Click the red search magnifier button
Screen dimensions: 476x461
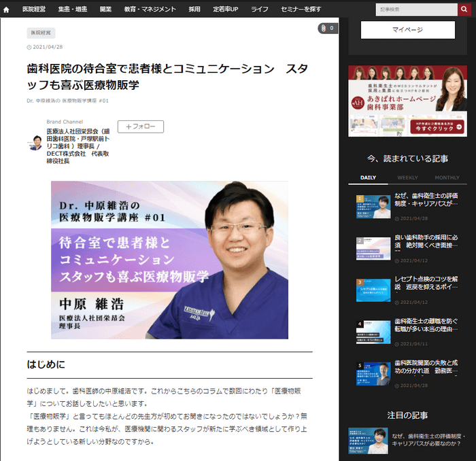464,10
